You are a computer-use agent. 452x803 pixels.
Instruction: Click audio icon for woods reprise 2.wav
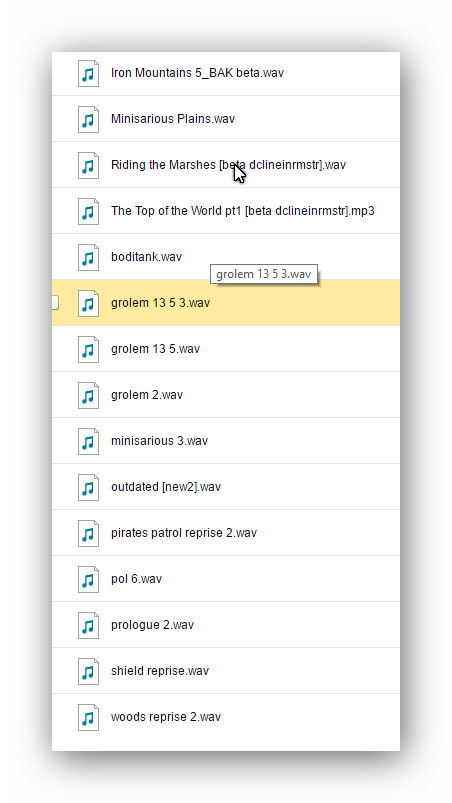pyautogui.click(x=88, y=717)
